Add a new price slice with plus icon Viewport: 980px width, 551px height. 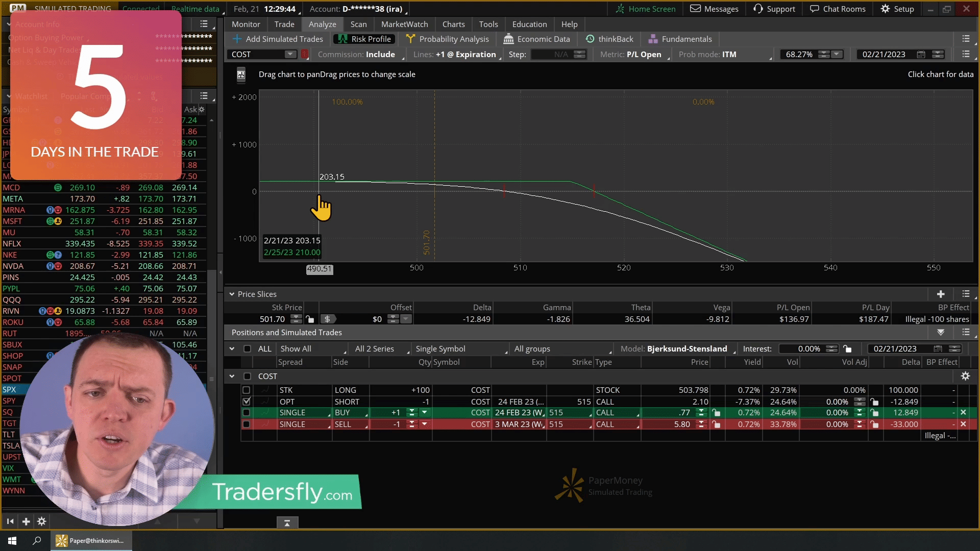click(941, 294)
